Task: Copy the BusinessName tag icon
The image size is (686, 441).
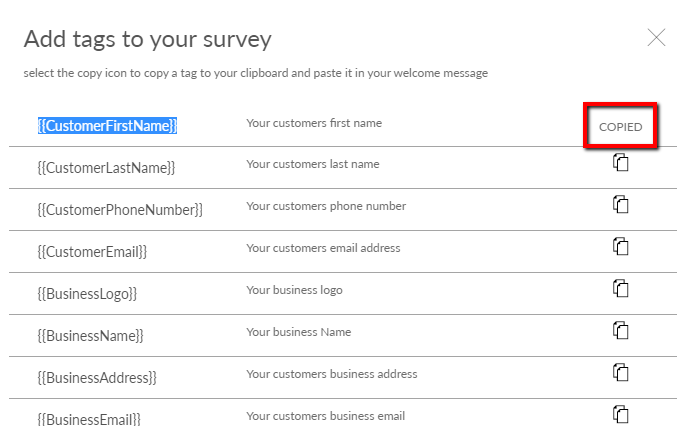Action: (x=620, y=330)
